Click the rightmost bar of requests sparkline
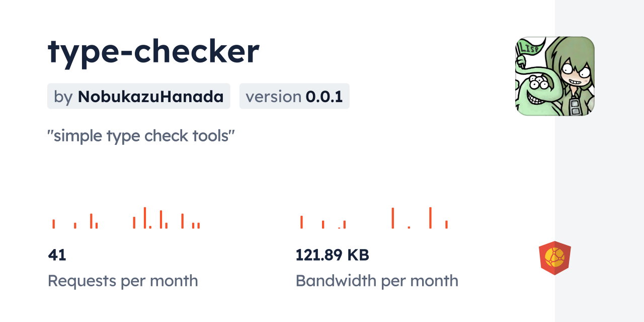 (199, 225)
